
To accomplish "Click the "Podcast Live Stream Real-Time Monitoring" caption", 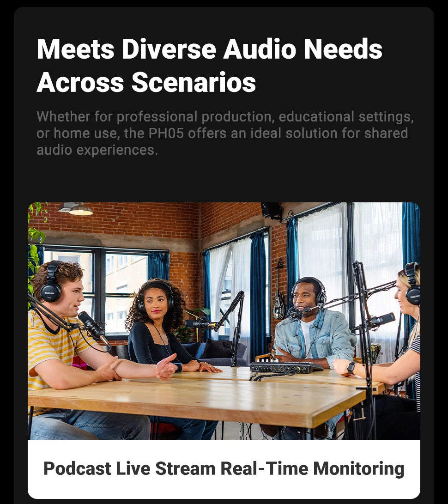I will tap(224, 468).
